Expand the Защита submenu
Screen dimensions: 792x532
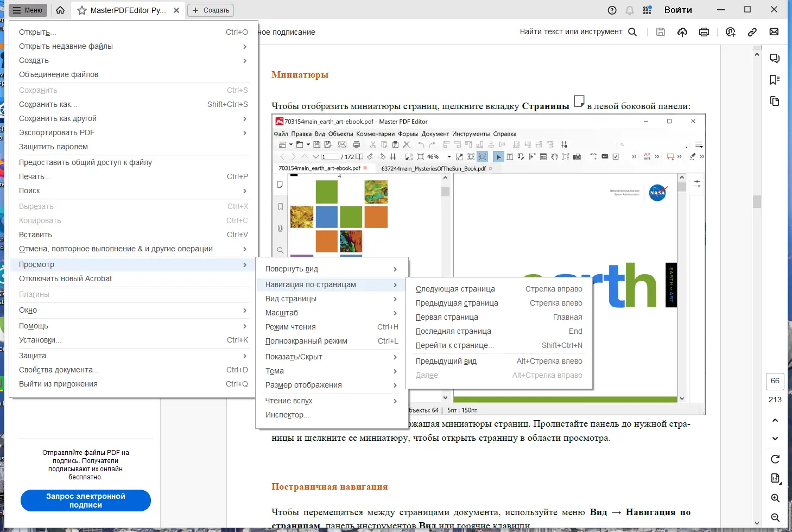click(x=134, y=356)
